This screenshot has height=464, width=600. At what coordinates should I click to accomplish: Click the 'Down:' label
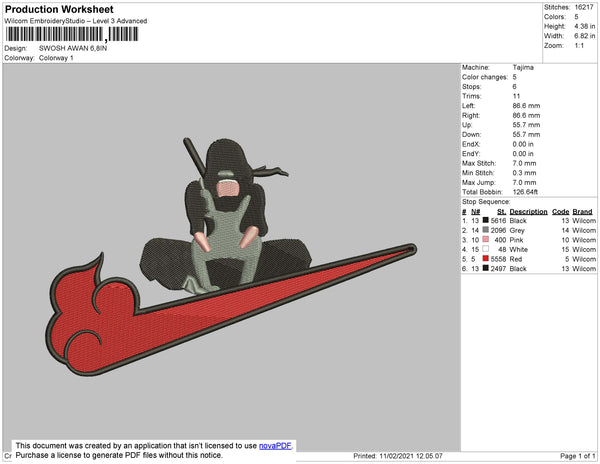pyautogui.click(x=472, y=135)
